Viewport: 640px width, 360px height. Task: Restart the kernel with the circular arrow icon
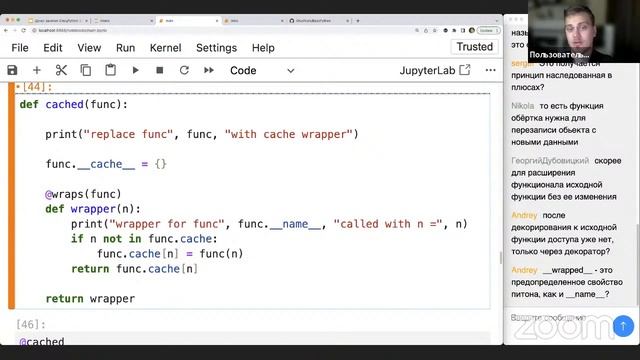point(184,70)
